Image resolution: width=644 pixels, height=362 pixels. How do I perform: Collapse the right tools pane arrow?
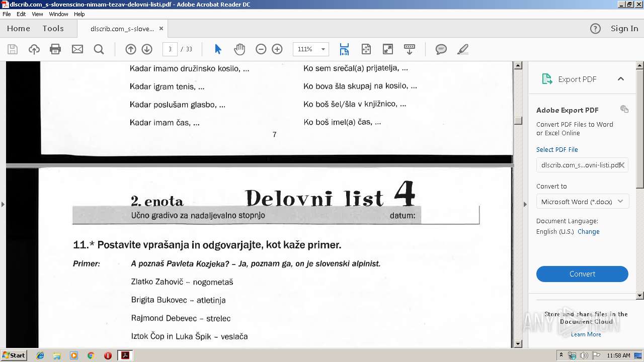tap(525, 204)
